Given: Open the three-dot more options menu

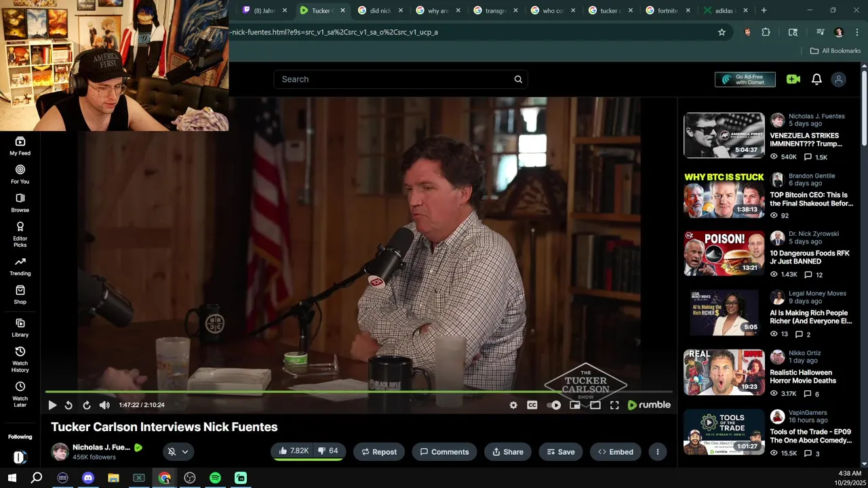Looking at the screenshot, I should point(658,452).
